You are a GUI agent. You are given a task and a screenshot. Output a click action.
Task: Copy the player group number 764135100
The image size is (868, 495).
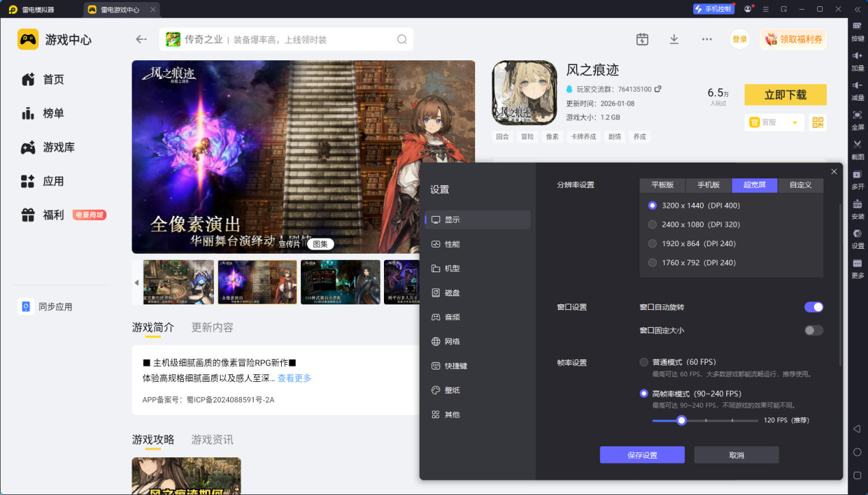(658, 89)
